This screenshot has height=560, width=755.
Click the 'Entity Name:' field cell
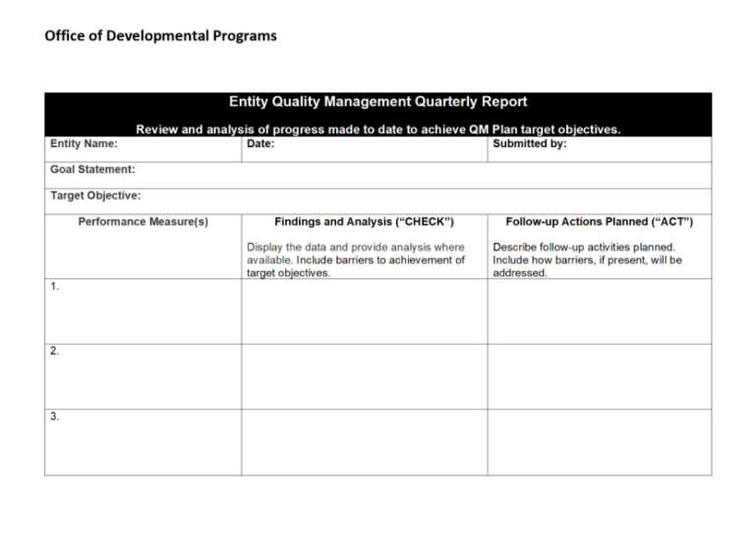click(x=143, y=149)
